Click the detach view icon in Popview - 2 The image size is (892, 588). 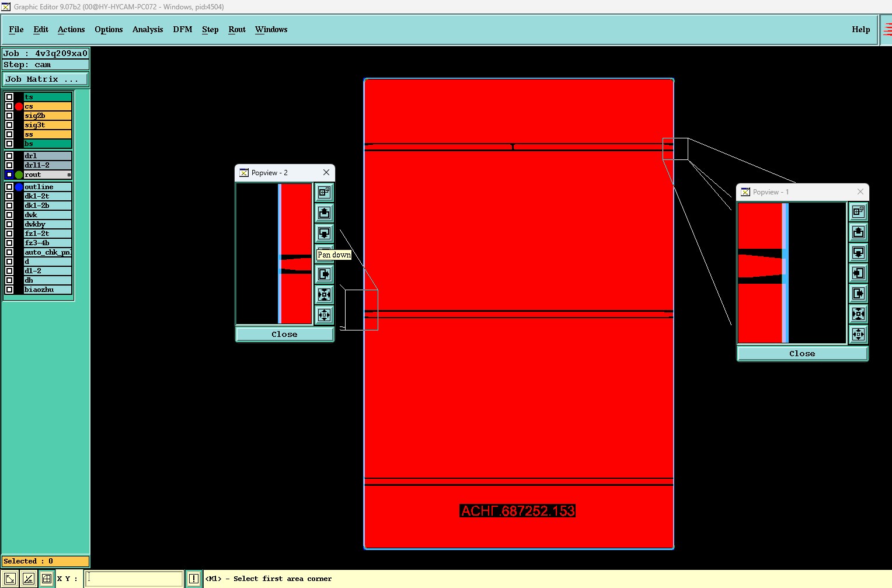(324, 192)
